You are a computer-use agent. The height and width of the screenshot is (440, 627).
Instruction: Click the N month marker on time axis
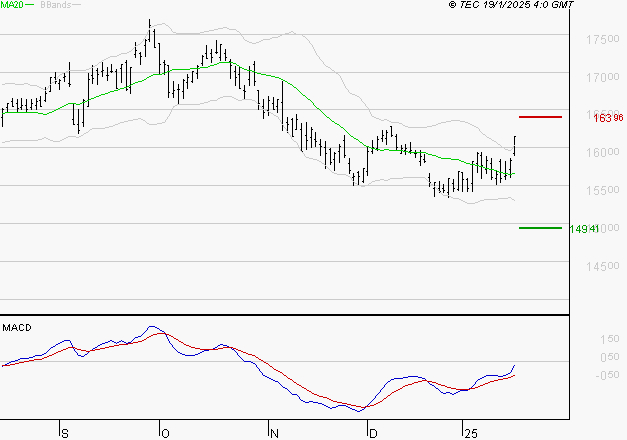(274, 434)
